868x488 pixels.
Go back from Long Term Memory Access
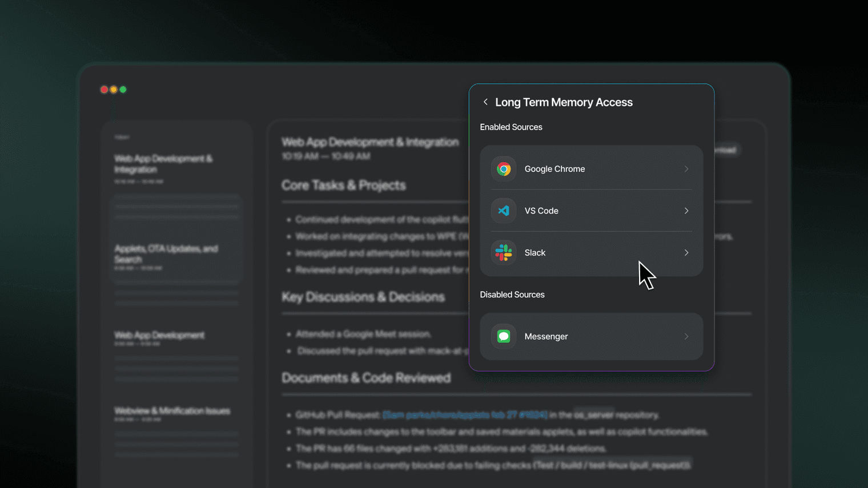click(x=485, y=102)
